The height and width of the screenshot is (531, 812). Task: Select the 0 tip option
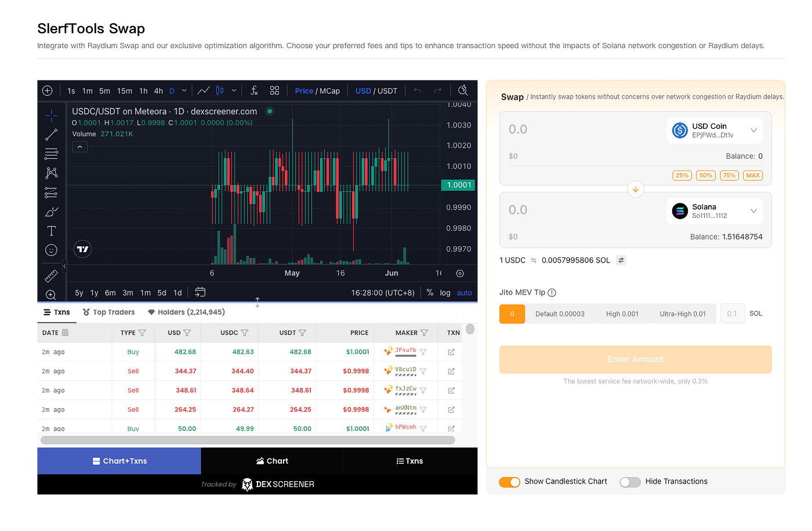[x=512, y=314]
